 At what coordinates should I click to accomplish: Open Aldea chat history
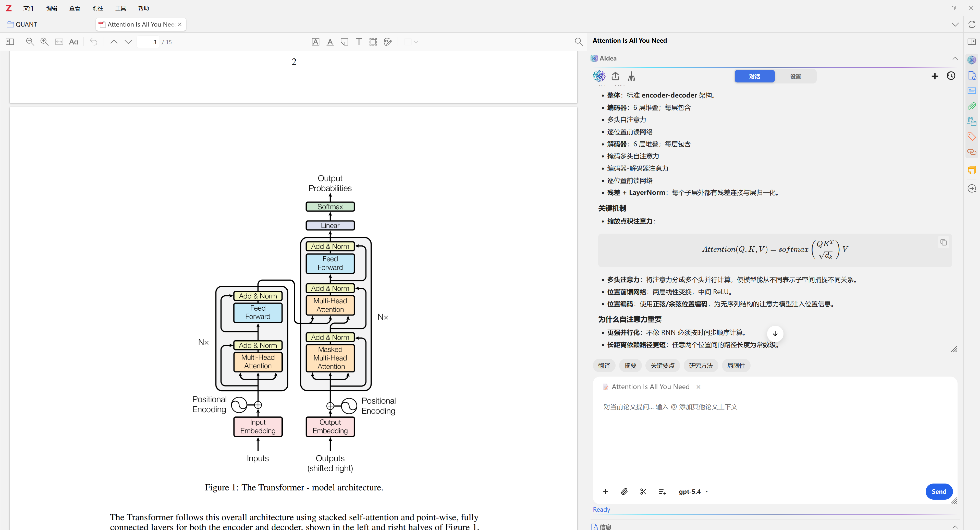tap(951, 76)
